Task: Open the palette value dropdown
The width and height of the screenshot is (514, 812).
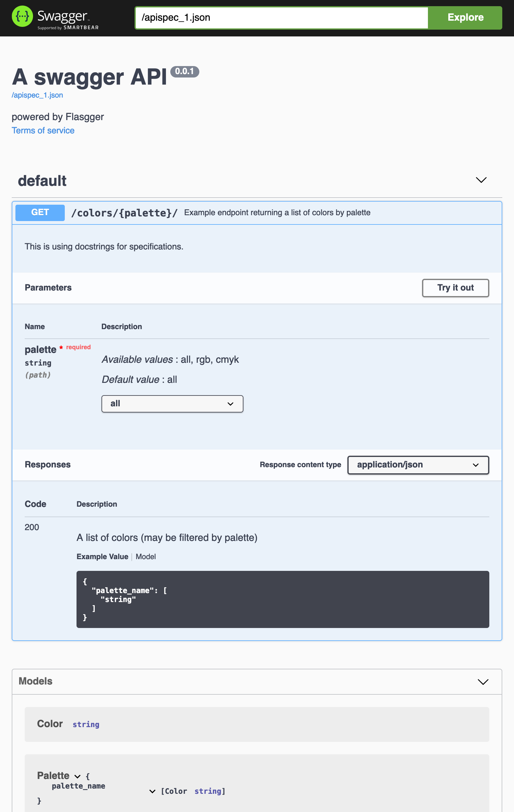Action: click(172, 403)
